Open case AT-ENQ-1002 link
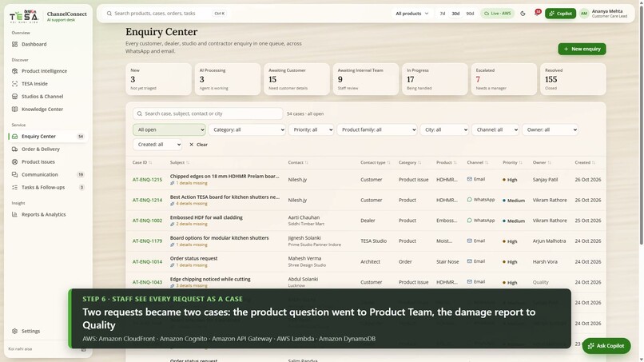This screenshot has height=362, width=644. pyautogui.click(x=147, y=221)
